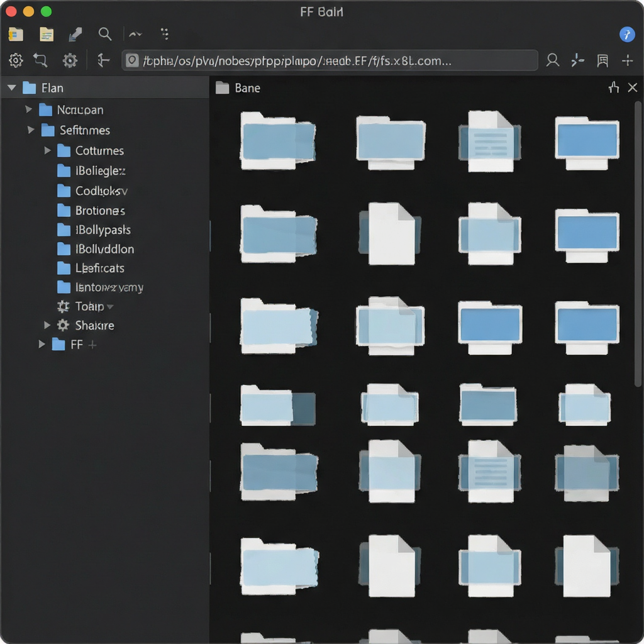Expand the Ncnupan folder
Viewport: 644px width, 644px height.
pyautogui.click(x=28, y=109)
